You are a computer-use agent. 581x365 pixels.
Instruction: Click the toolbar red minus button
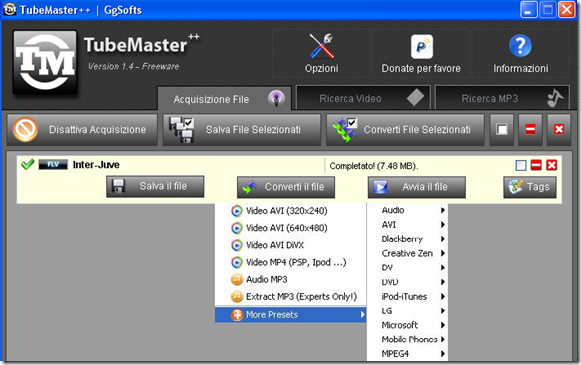click(530, 130)
